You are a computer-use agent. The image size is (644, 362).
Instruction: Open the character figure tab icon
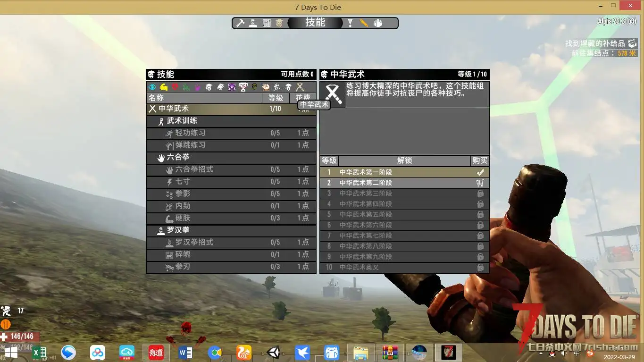pyautogui.click(x=253, y=23)
